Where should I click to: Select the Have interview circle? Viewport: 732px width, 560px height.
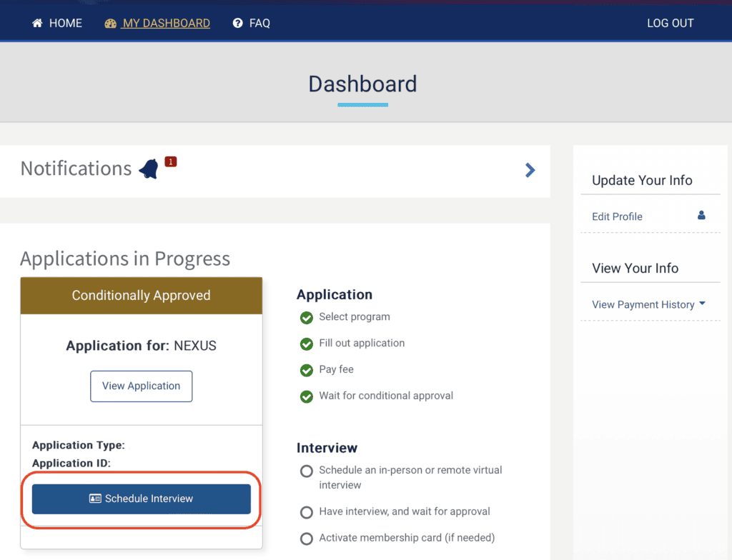pyautogui.click(x=307, y=512)
